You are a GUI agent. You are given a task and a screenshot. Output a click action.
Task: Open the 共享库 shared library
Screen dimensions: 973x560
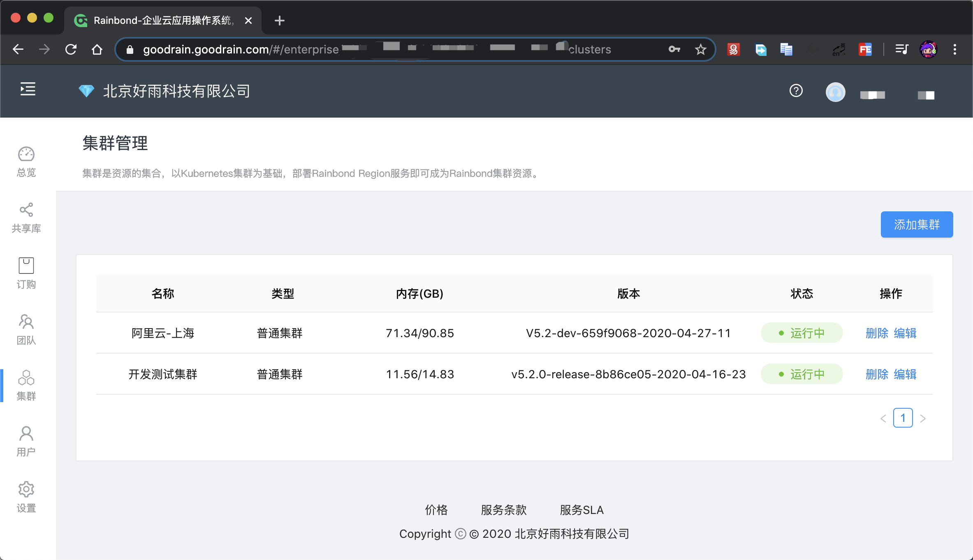point(26,218)
